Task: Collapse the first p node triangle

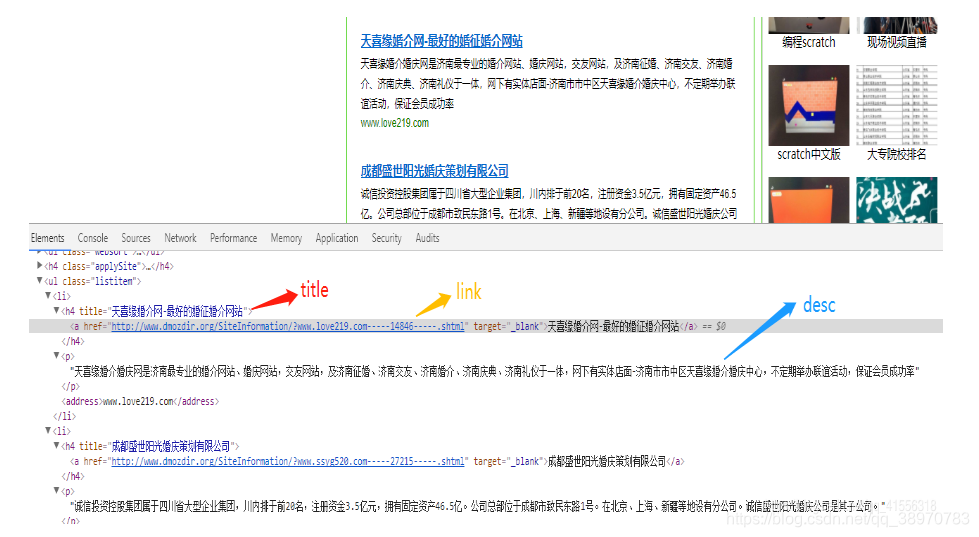Action: click(x=56, y=355)
